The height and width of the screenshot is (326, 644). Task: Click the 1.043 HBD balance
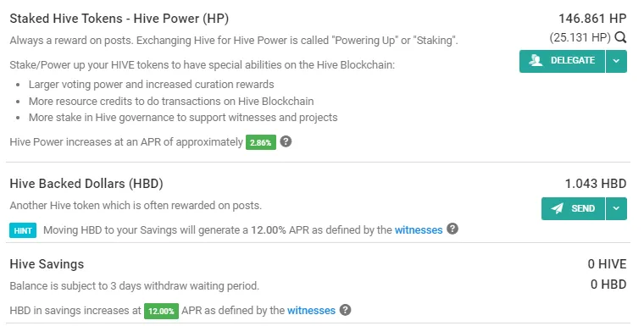coord(596,184)
